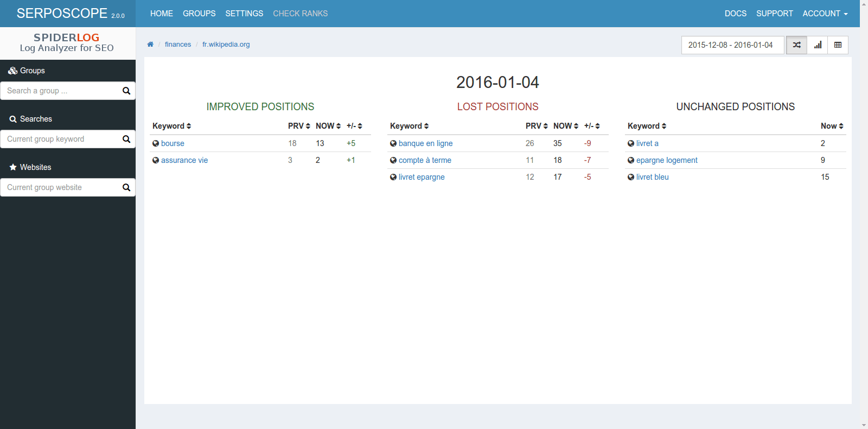Click the globe icon beside compte à terme
The height and width of the screenshot is (429, 868).
pyautogui.click(x=393, y=160)
